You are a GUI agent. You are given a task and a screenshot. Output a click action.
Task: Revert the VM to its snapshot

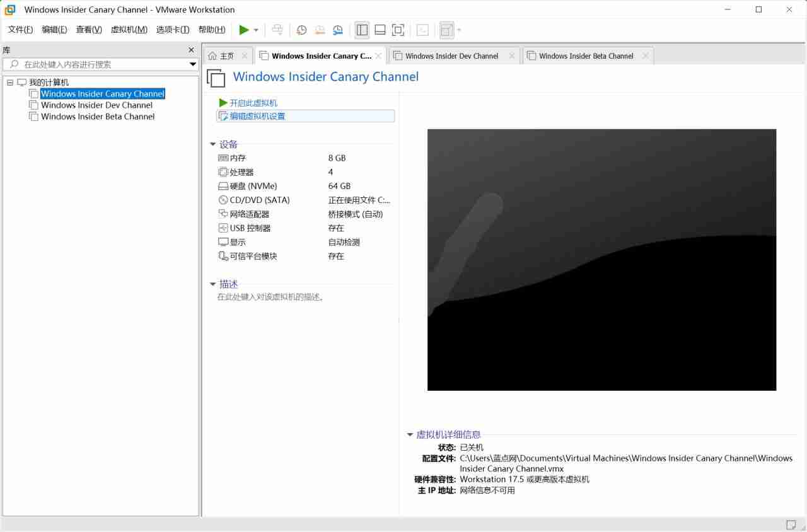click(x=320, y=30)
